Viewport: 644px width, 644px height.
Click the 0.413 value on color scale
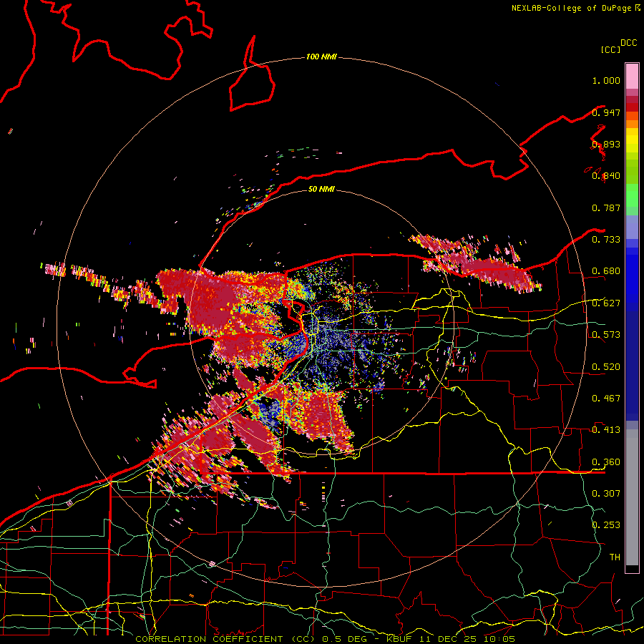pos(606,430)
